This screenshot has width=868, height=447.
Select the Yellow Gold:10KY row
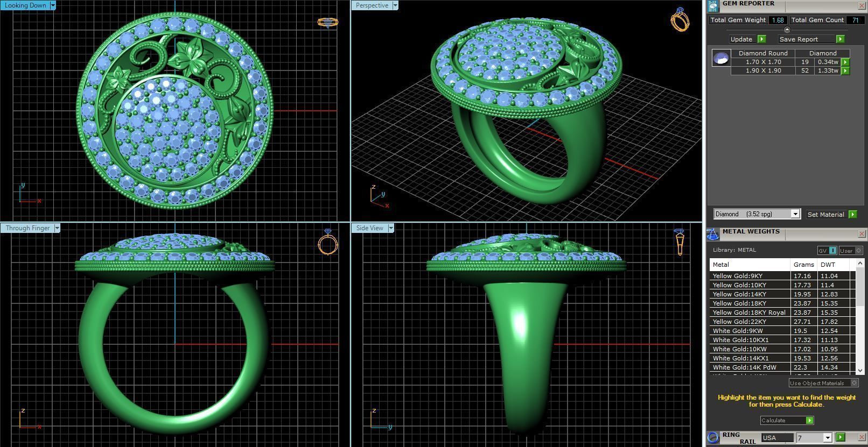[x=782, y=285]
